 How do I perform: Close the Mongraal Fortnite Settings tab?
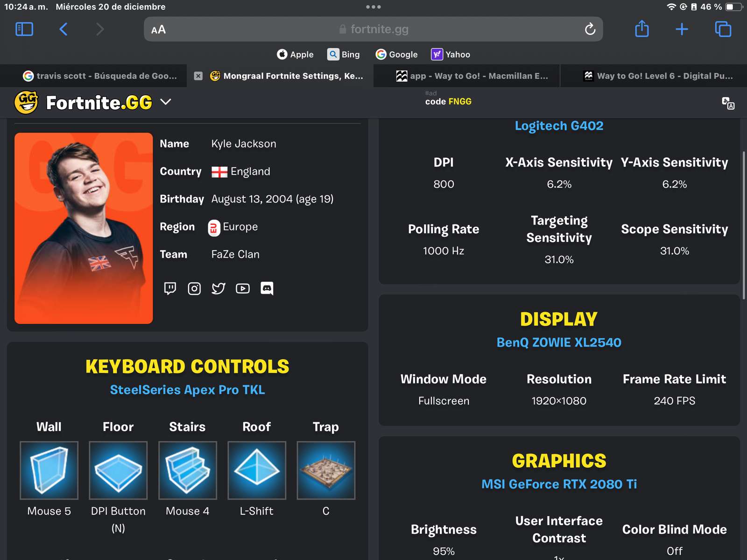pyautogui.click(x=198, y=76)
